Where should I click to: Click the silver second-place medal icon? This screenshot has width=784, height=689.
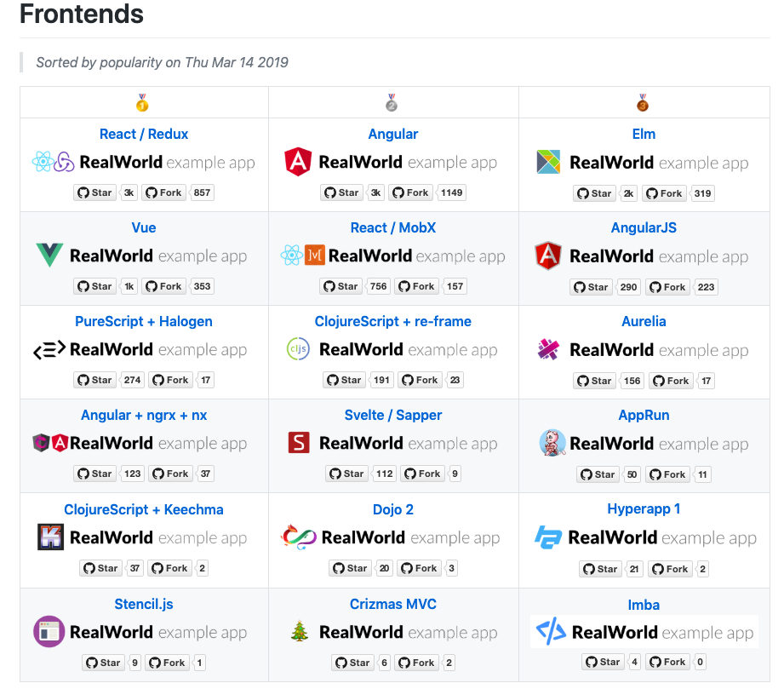(392, 102)
